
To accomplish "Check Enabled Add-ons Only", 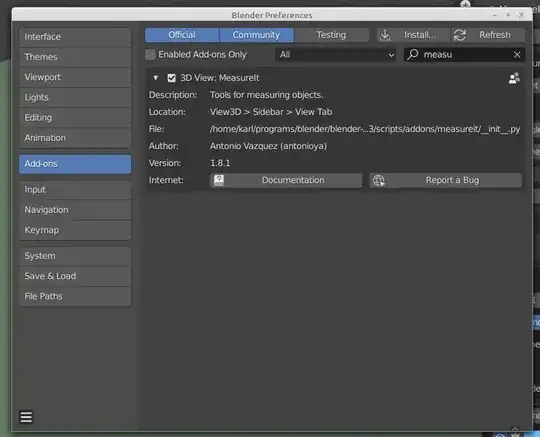I will [x=150, y=55].
